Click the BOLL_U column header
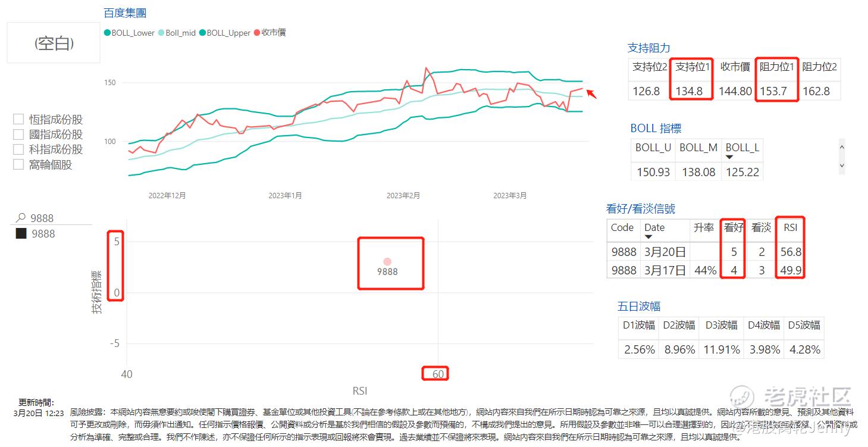This screenshot has height=447, width=868. (653, 148)
